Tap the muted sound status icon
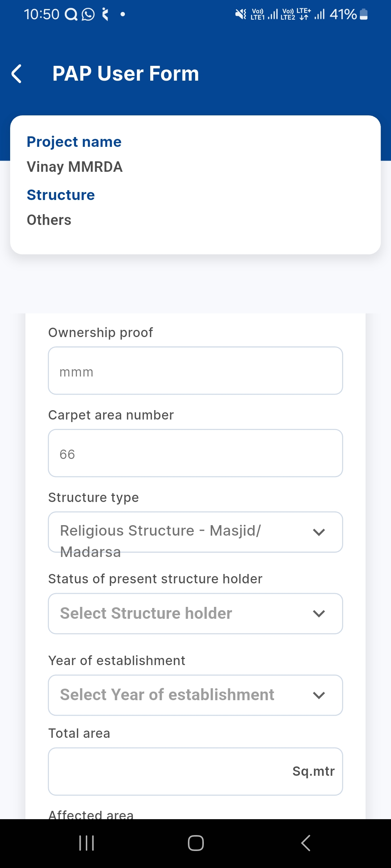 tap(240, 14)
